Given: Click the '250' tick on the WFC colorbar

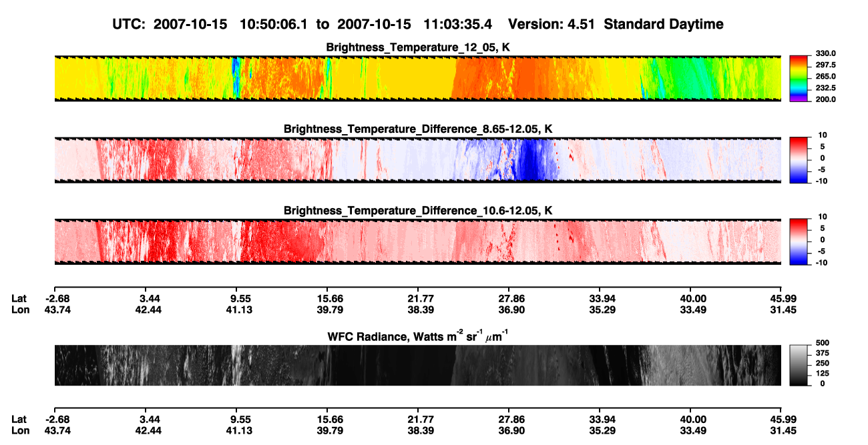Looking at the screenshot, I should [x=821, y=364].
